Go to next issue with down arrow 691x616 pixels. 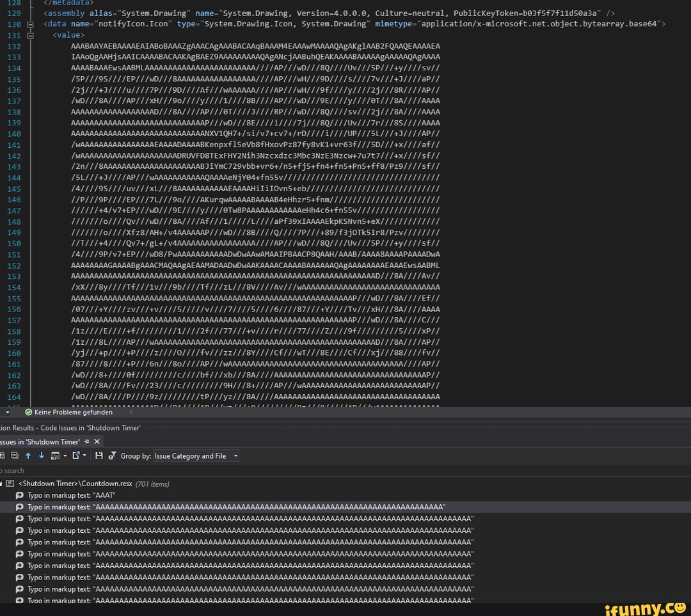(x=42, y=456)
